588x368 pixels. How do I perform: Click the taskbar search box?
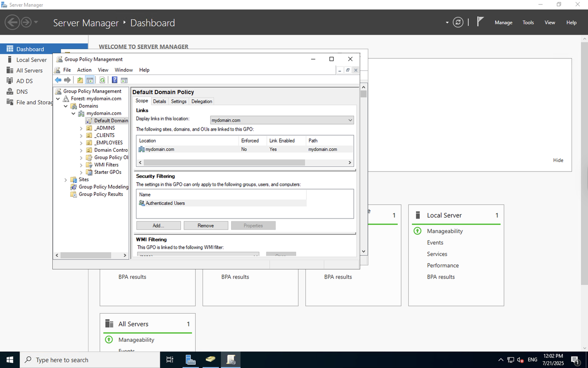coord(89,360)
